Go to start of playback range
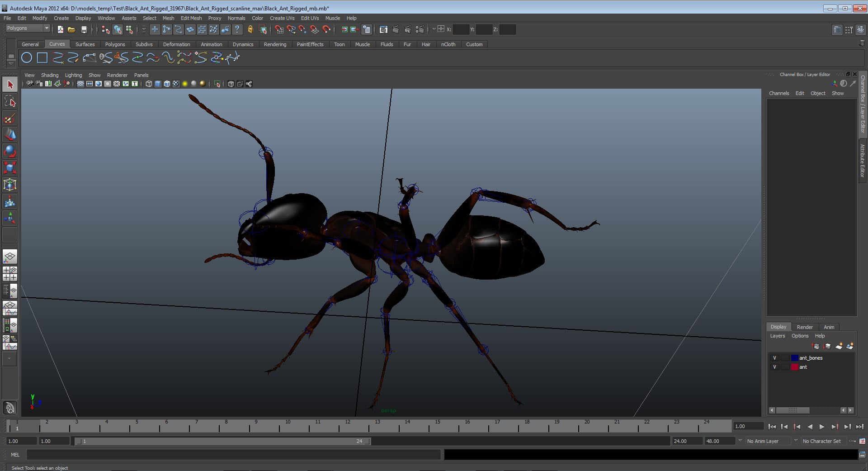The width and height of the screenshot is (868, 471). tap(772, 427)
